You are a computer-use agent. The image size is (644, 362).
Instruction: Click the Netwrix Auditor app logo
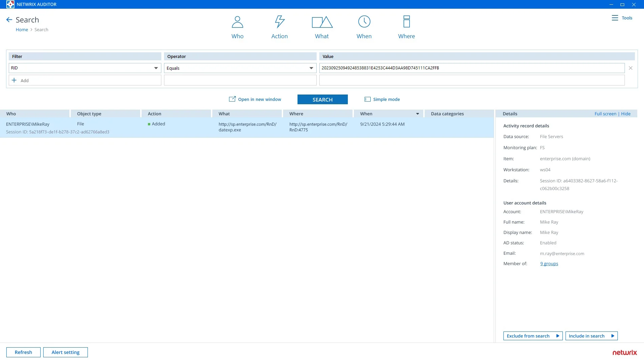(x=10, y=4)
